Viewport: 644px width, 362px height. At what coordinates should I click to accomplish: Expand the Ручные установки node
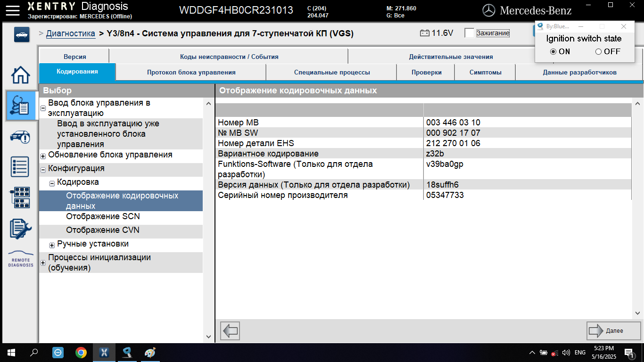[x=52, y=245]
